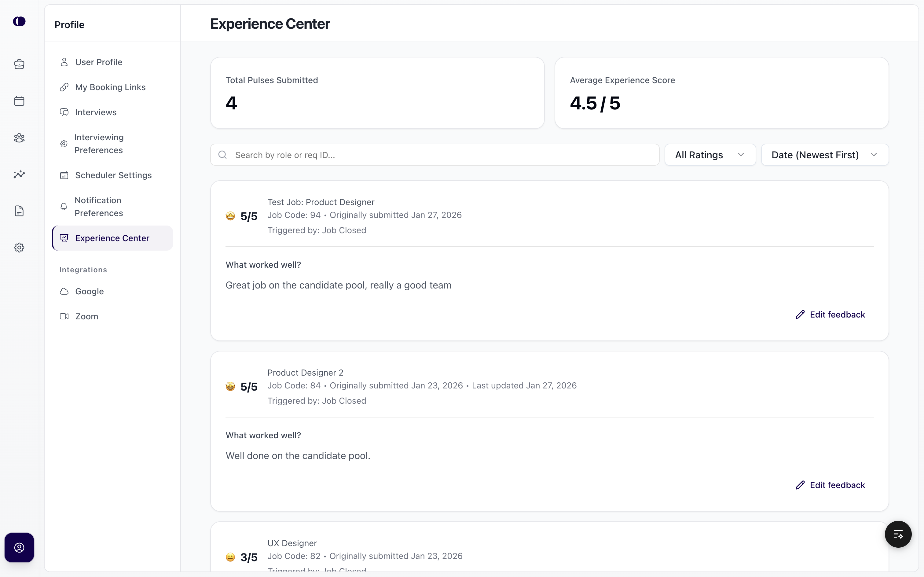
Task: Edit feedback for Product Designer 2
Action: (830, 485)
